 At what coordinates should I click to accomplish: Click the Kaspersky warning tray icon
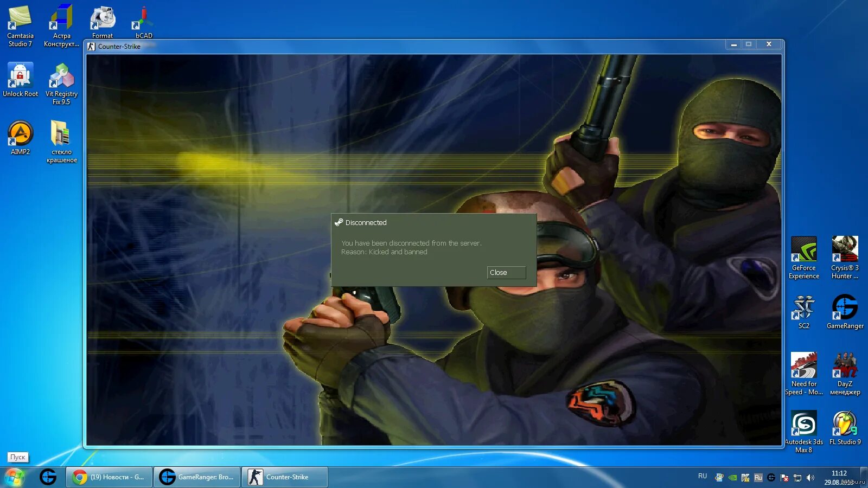tap(745, 478)
